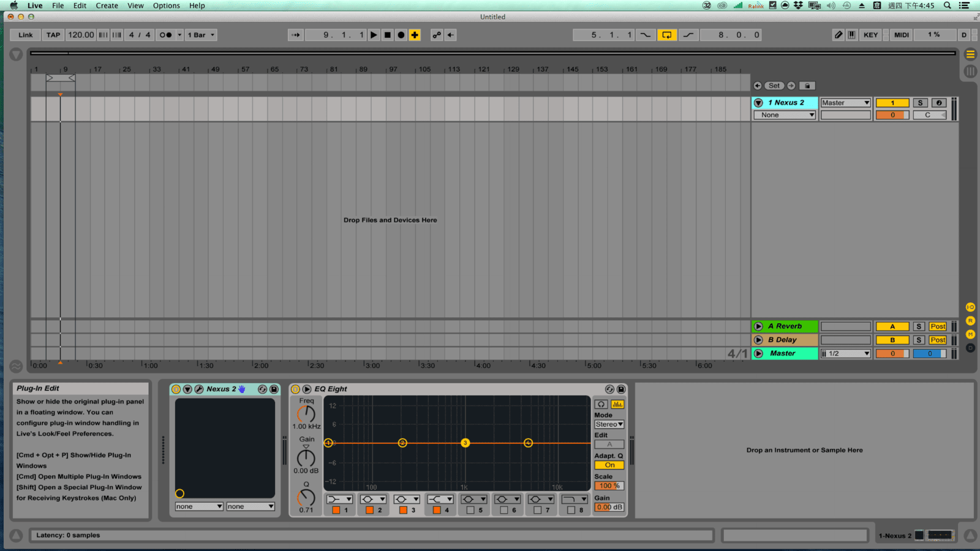Turn off EQ Eight device activator
The width and height of the screenshot is (980, 551).
tap(295, 389)
